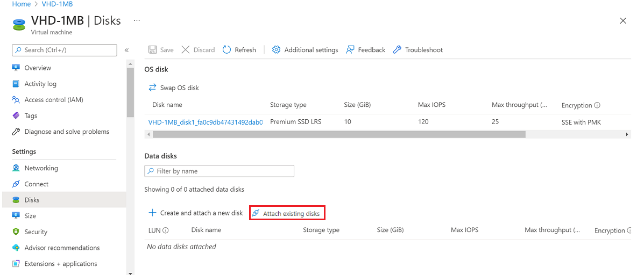Click the Feedback icon
This screenshot has width=644, height=275.
point(350,50)
